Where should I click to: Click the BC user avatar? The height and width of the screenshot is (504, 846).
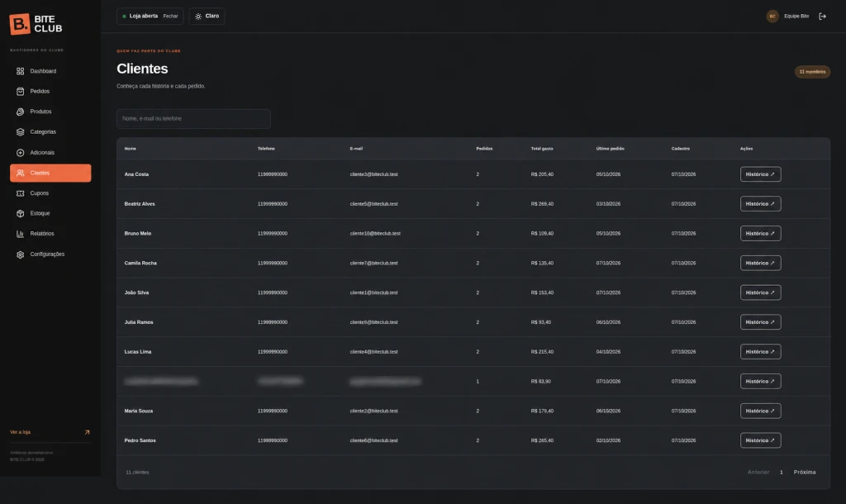(x=772, y=17)
